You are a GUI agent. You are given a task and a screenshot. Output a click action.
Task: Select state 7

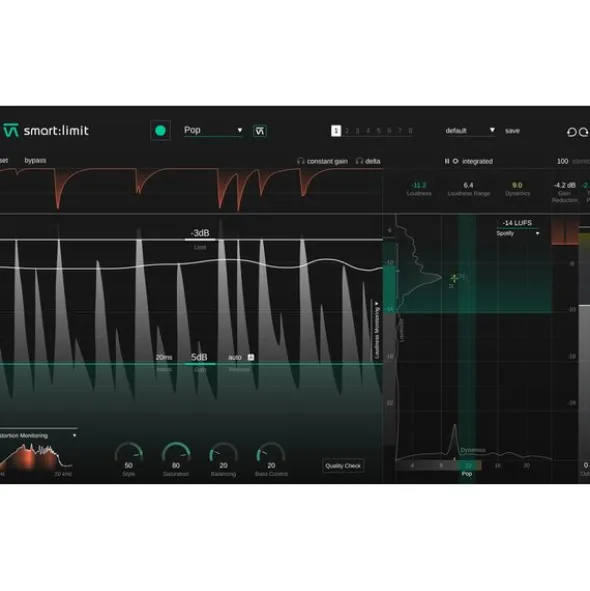coord(400,131)
